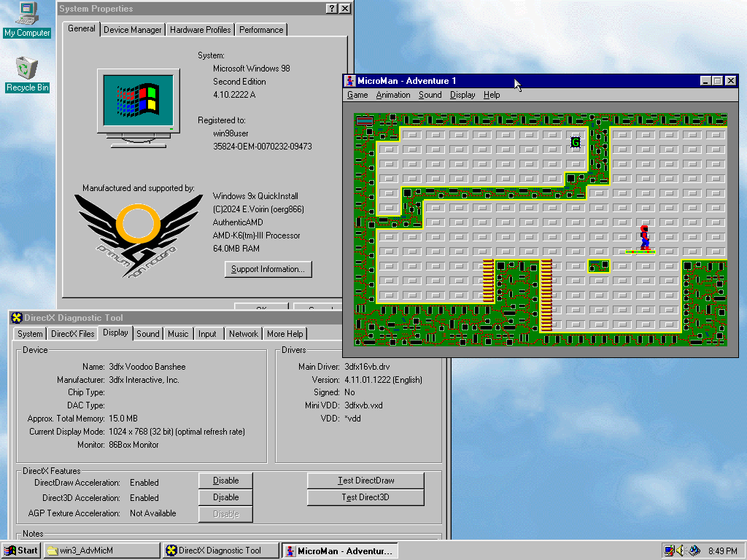747x560 pixels.
Task: Click the Windows logo monitor picture in System Properties
Action: (139, 108)
